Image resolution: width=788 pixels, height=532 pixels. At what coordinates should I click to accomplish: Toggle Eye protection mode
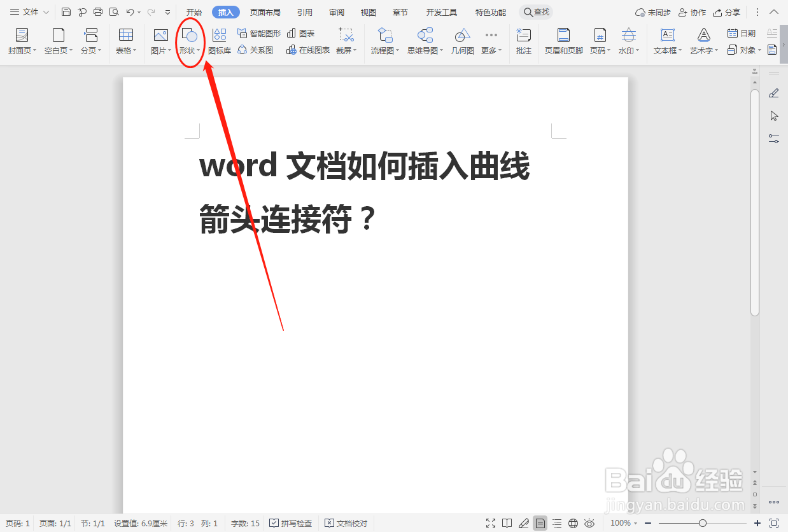click(589, 523)
